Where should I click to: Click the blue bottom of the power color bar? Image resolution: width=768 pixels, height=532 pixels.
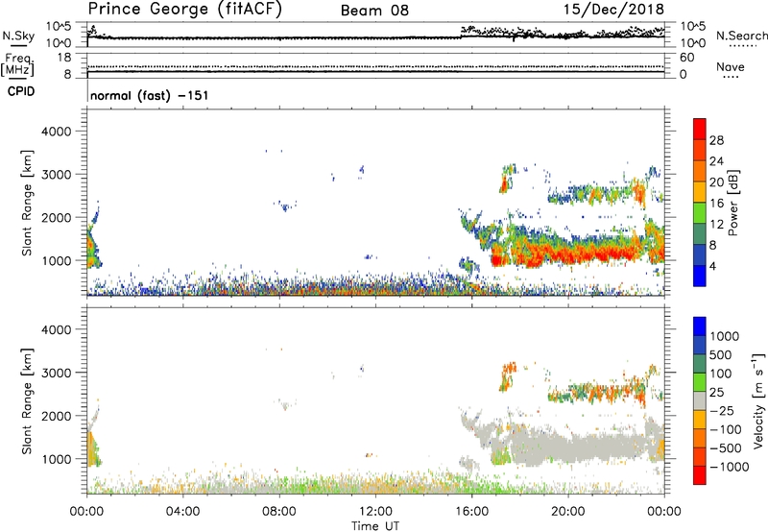click(x=700, y=276)
